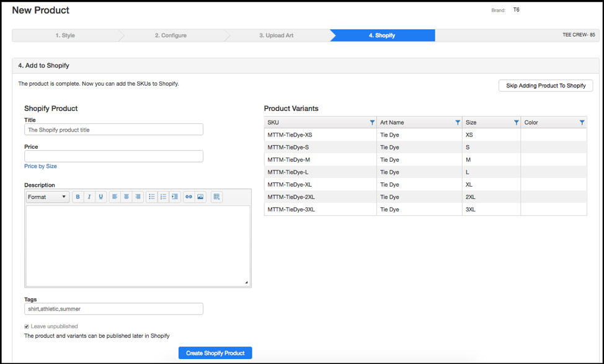The height and width of the screenshot is (364, 604).
Task: Click the TEE CREW- 85 label
Action: pyautogui.click(x=579, y=35)
